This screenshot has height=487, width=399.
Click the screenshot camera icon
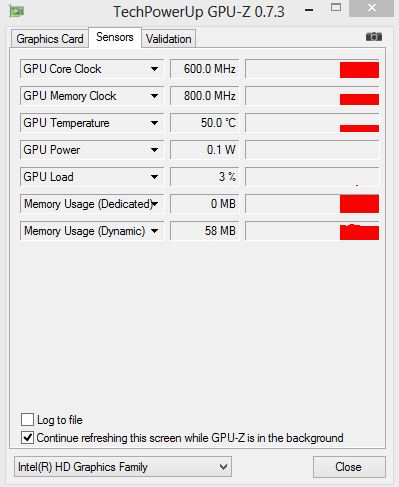[374, 37]
